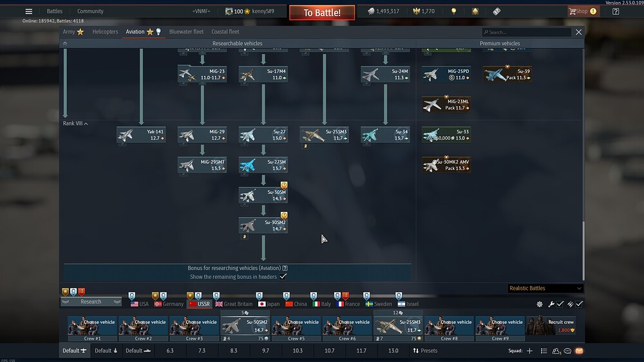
Task: Open the hamburger main menu
Action: click(28, 11)
